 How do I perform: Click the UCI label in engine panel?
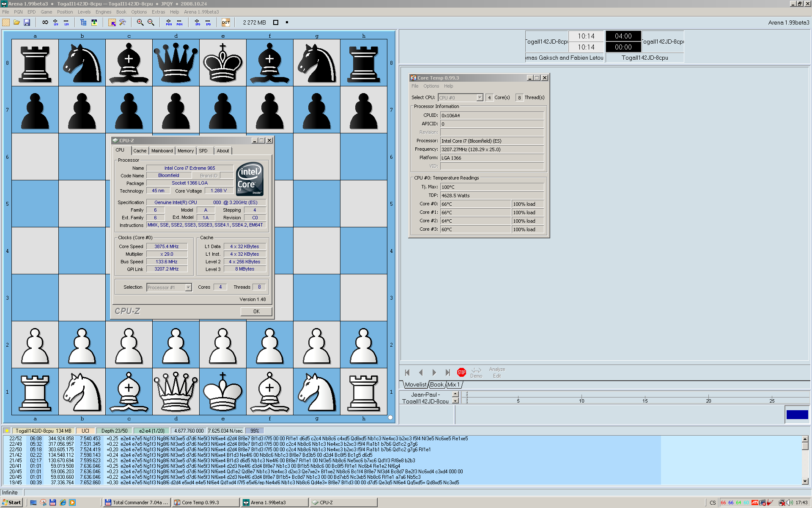(85, 431)
